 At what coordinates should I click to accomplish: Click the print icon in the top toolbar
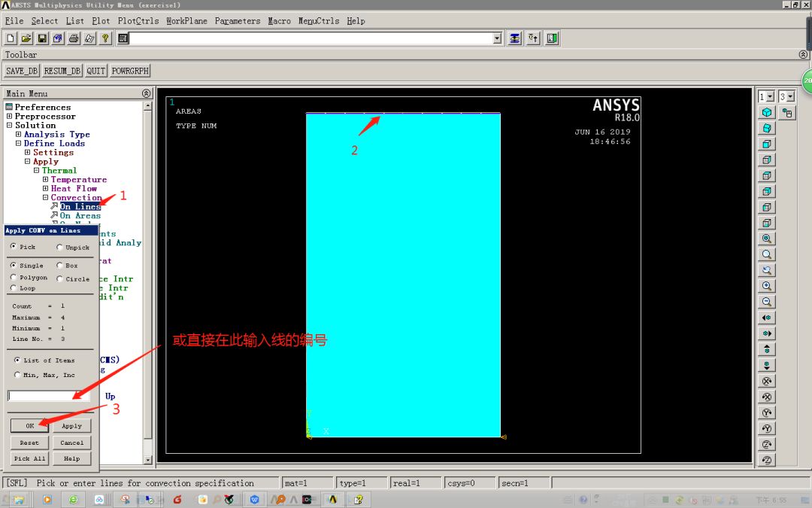click(73, 38)
